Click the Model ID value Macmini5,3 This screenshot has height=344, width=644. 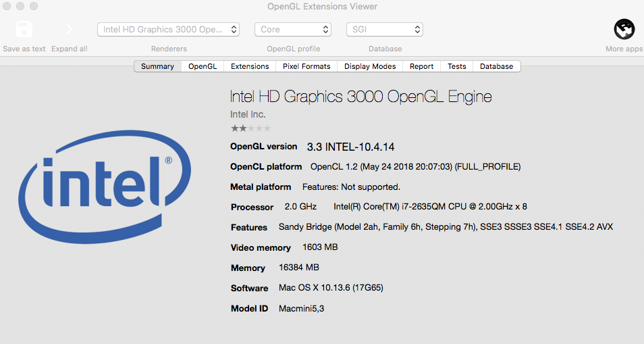point(302,309)
